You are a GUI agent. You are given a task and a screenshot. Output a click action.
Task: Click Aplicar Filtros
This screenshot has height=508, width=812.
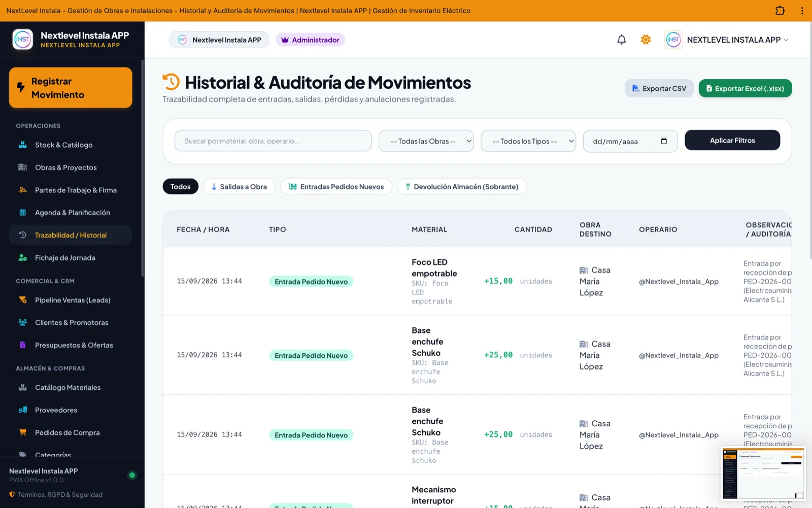click(x=732, y=141)
